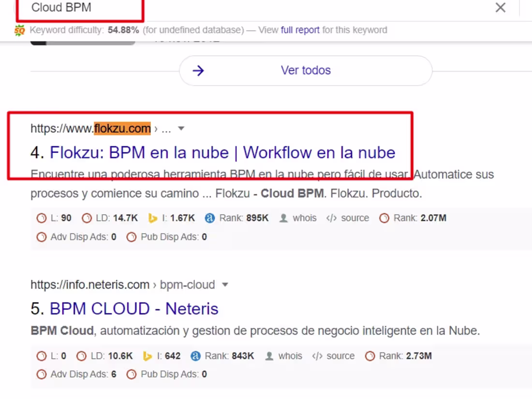The width and height of the screenshot is (532, 399).
Task: Click the LD: 10.6K parameter for Neteris
Action: click(104, 356)
